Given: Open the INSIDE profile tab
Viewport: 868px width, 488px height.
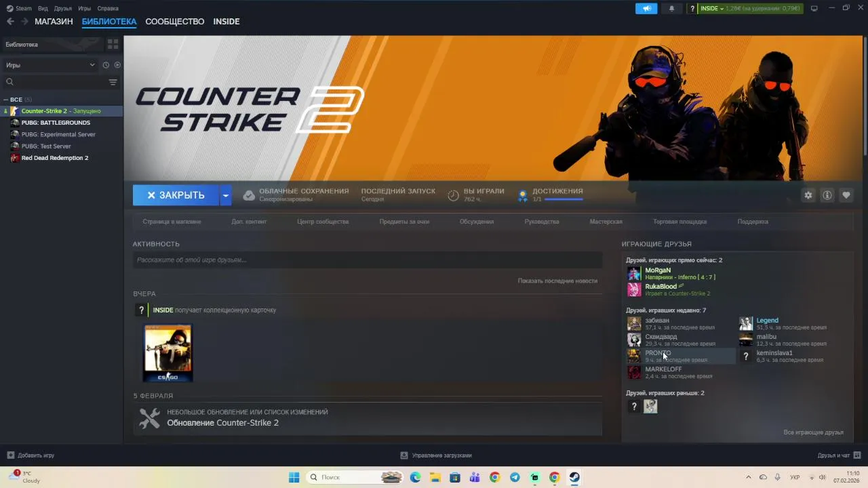Looking at the screenshot, I should point(226,22).
